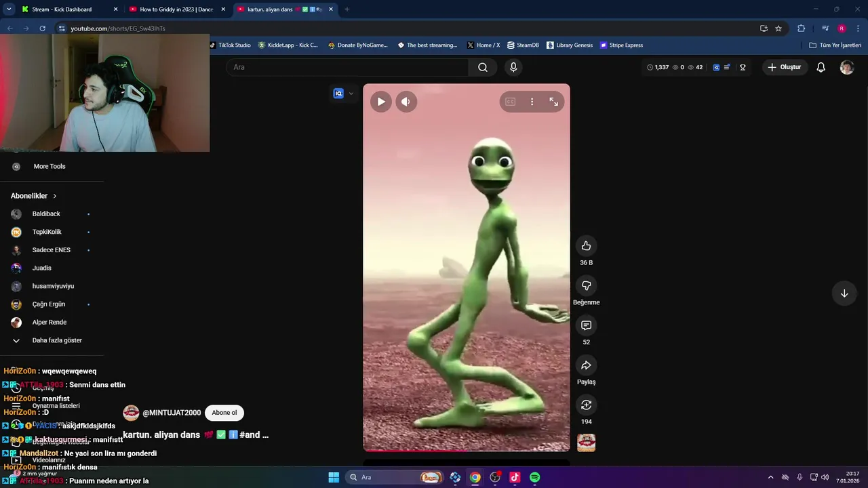
Task: Subscribe with the Abone ol button
Action: (224, 413)
